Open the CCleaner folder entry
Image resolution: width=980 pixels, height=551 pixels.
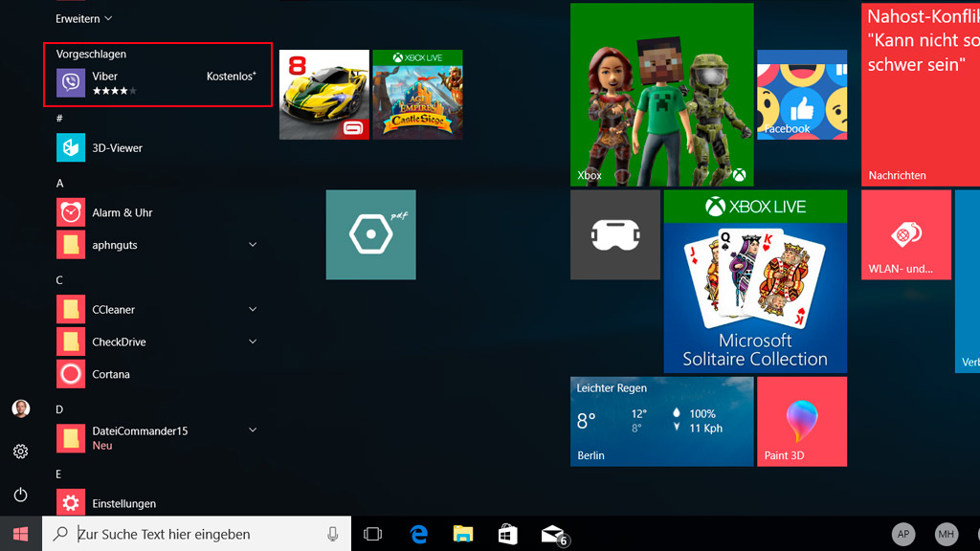click(x=156, y=309)
